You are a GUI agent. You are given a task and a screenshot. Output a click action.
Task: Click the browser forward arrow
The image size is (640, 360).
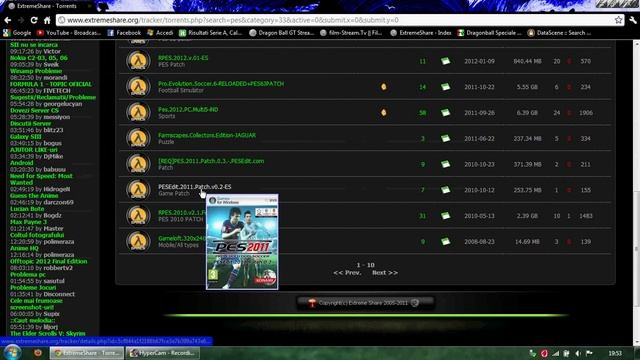tap(21, 20)
